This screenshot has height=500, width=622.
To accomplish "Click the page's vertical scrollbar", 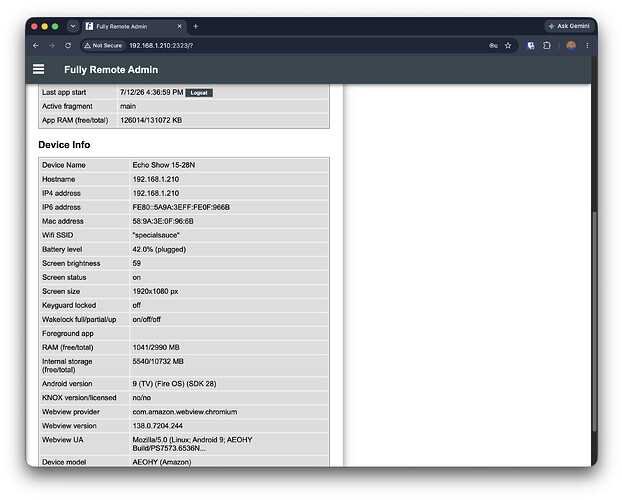I will [594, 321].
